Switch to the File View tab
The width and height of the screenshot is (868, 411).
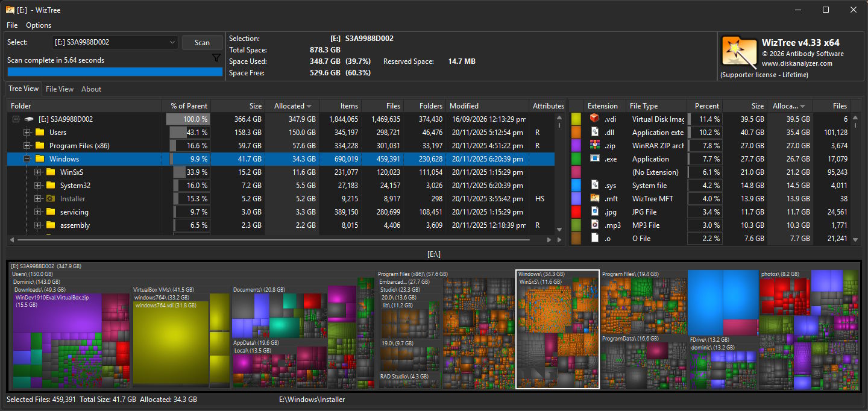60,89
